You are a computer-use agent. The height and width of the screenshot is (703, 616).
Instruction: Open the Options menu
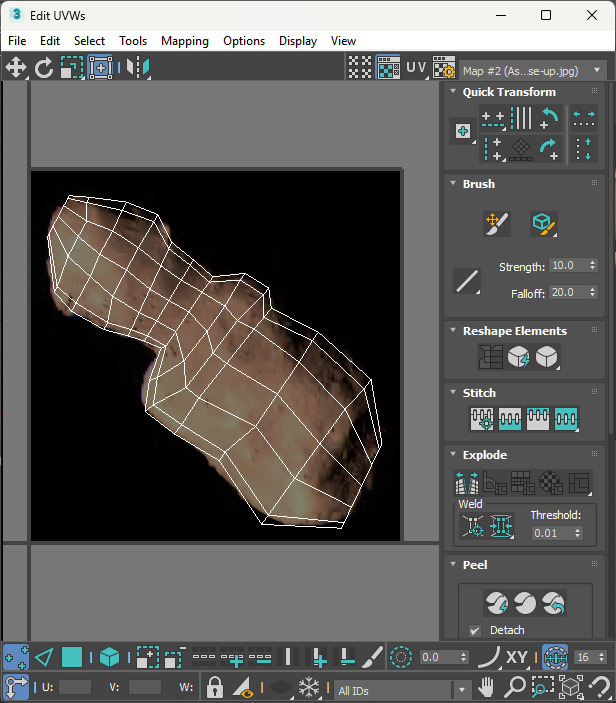tap(244, 41)
